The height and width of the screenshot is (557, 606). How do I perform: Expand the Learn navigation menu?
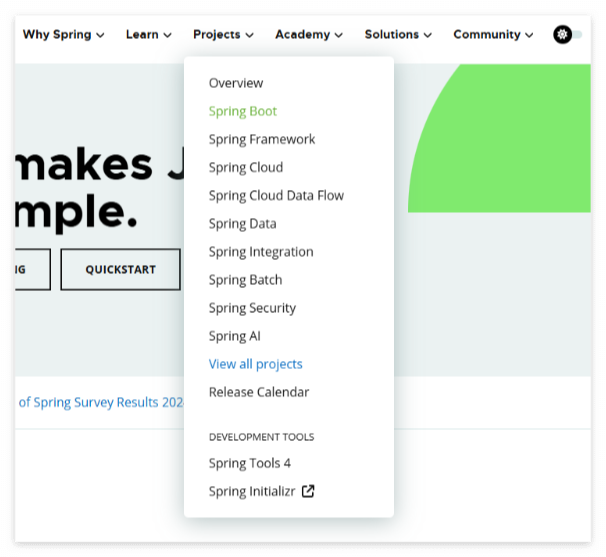pyautogui.click(x=148, y=34)
